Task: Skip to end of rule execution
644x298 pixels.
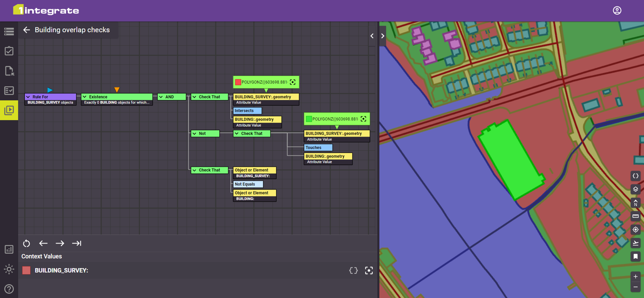Action: (77, 244)
